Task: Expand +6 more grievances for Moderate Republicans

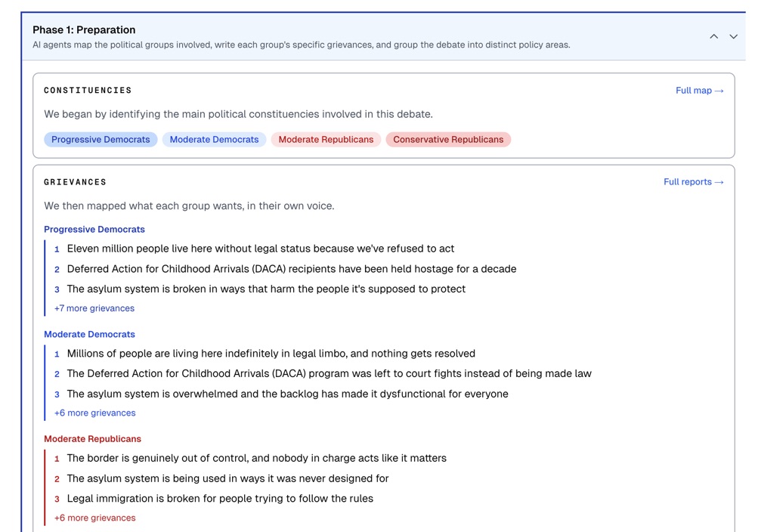Action: pyautogui.click(x=95, y=518)
